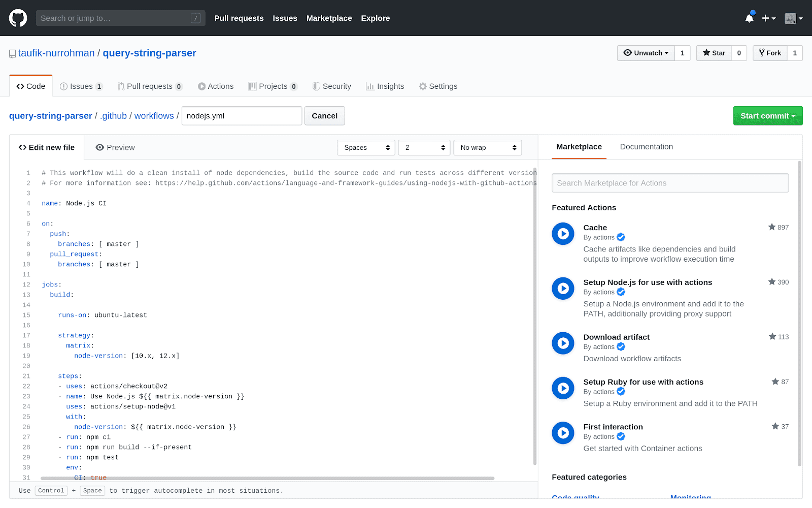Go to GitHub home via Octocat logo
812x508 pixels.
pos(18,18)
